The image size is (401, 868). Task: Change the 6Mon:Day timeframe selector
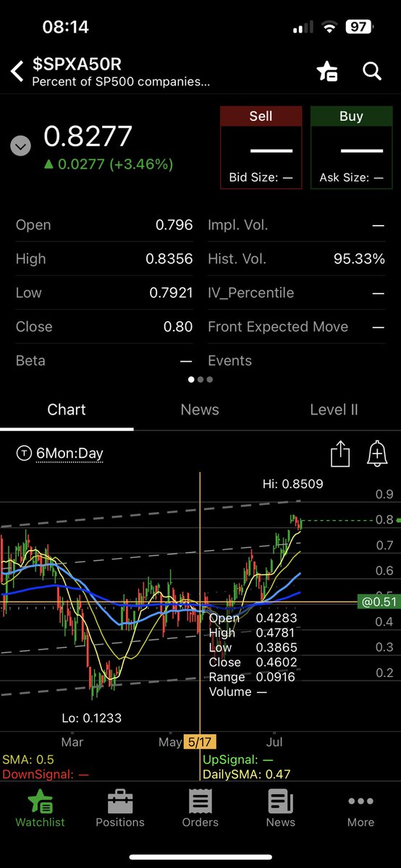[x=60, y=454]
